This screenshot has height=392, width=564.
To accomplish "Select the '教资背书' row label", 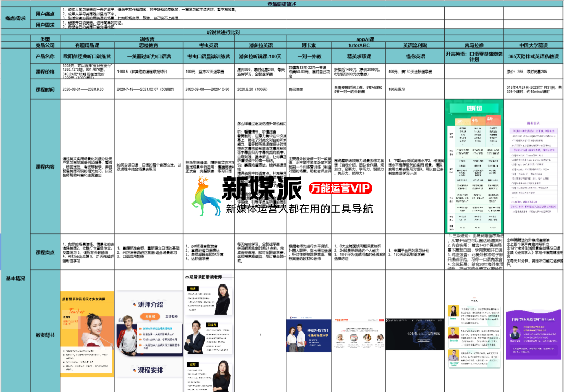I will [45, 335].
